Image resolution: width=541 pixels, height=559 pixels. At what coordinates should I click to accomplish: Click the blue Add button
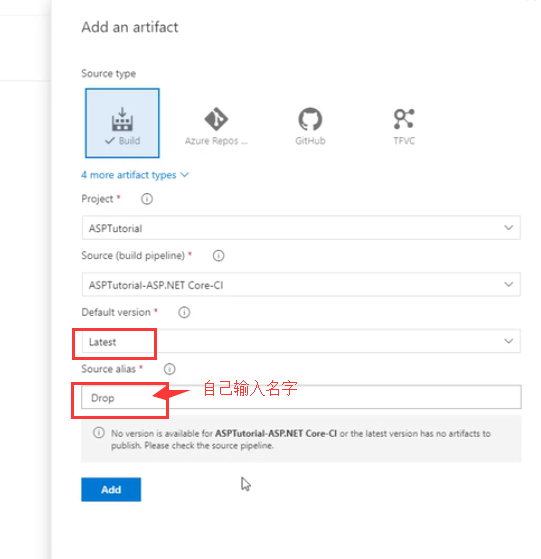[111, 489]
